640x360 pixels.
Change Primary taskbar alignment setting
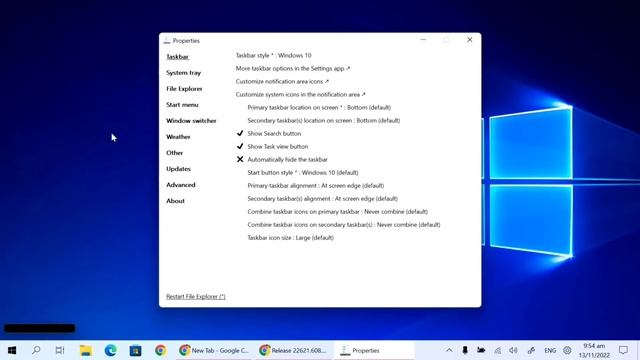tap(316, 186)
